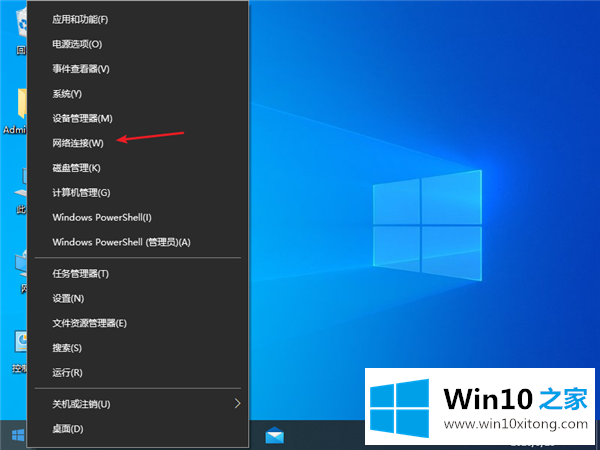Expand Shut down or sign out (关机或注销)

(138, 404)
